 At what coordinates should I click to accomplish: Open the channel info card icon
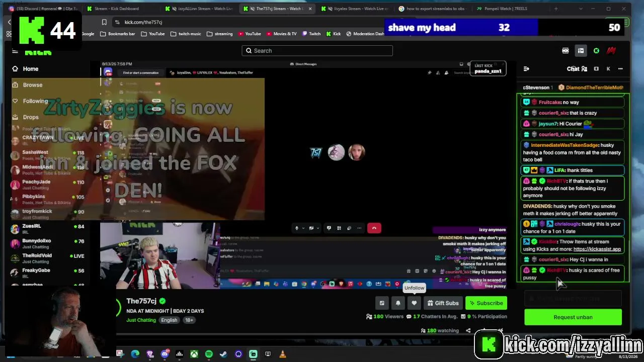(382, 303)
